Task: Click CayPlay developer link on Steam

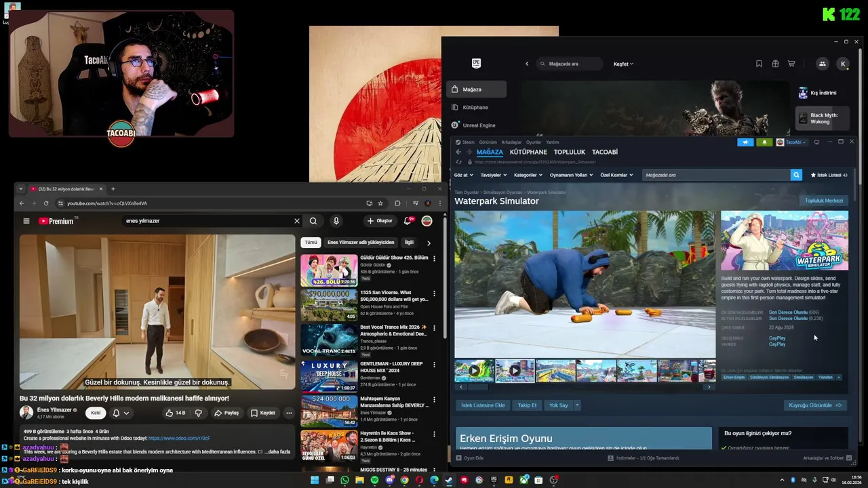Action: point(777,338)
